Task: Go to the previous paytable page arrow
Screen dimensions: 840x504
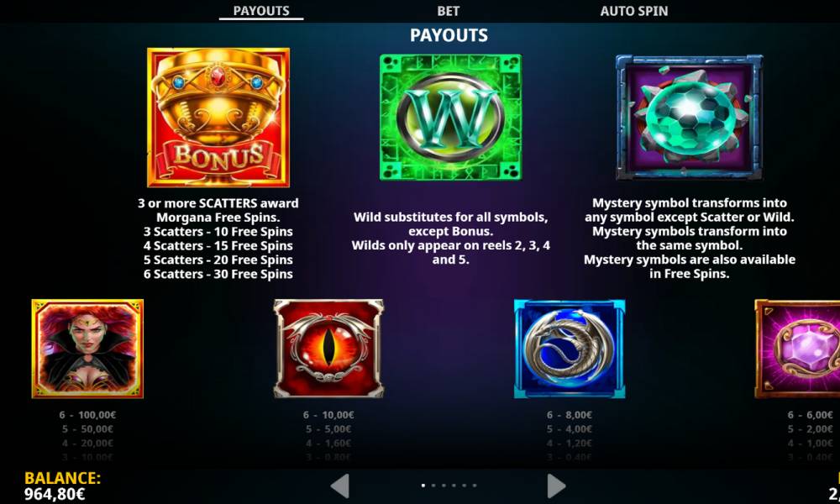Action: pos(340,486)
